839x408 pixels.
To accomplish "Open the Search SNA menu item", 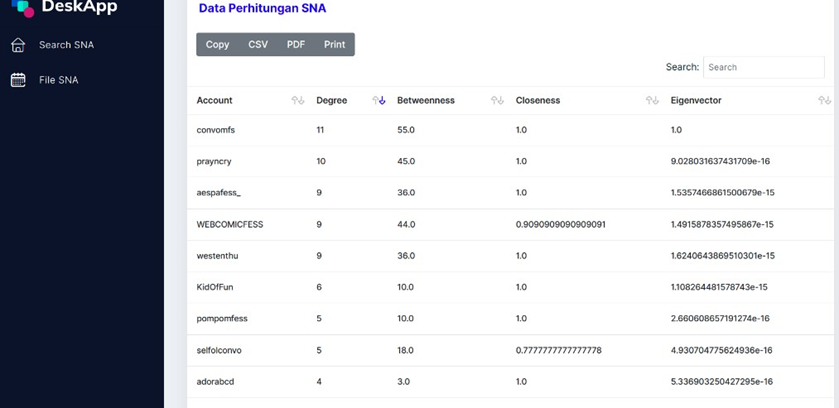I will tap(66, 45).
